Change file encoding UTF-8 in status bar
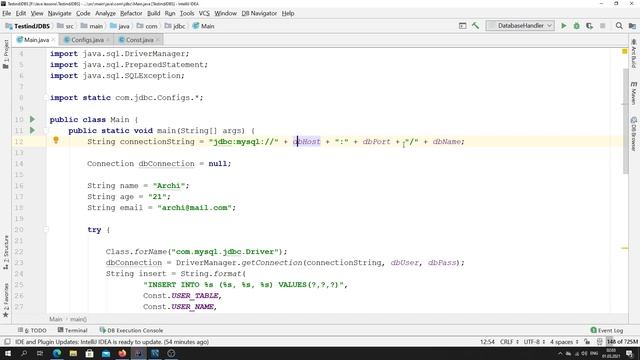Viewport: 640px width, 360px height. pyautogui.click(x=534, y=342)
